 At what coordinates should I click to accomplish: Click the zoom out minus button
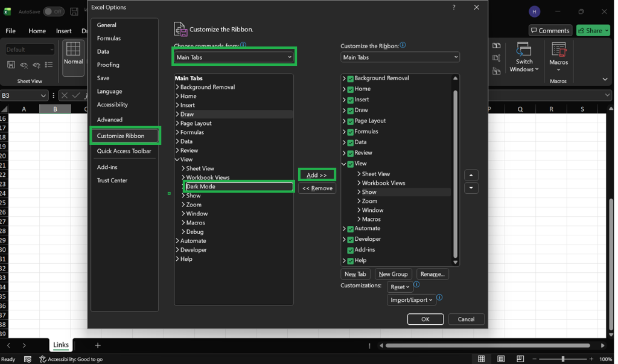(534, 359)
